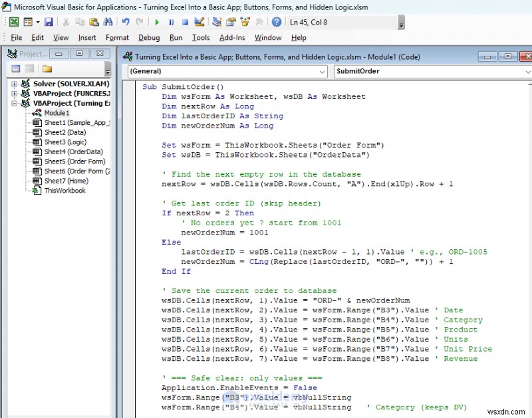This screenshot has height=418, width=532.
Task: Expand the Solver (SOLVER.XLAM) project
Action: [14, 84]
